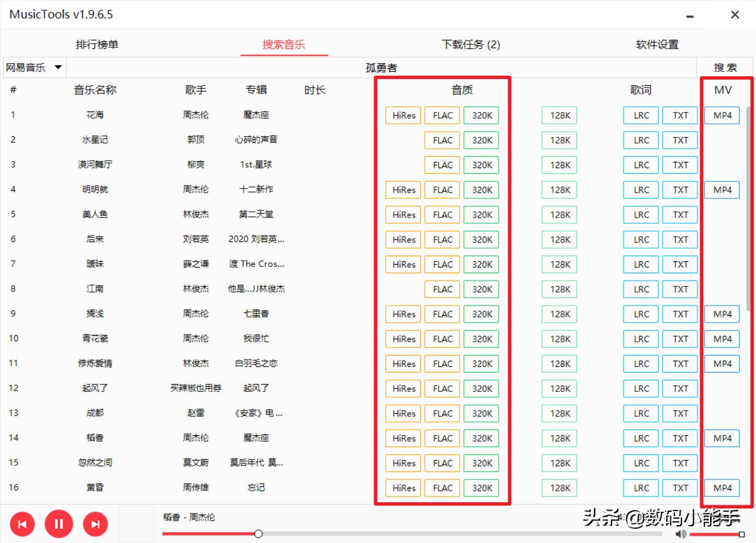Switch to the 下载任务 tab
The image size is (756, 543).
click(470, 44)
